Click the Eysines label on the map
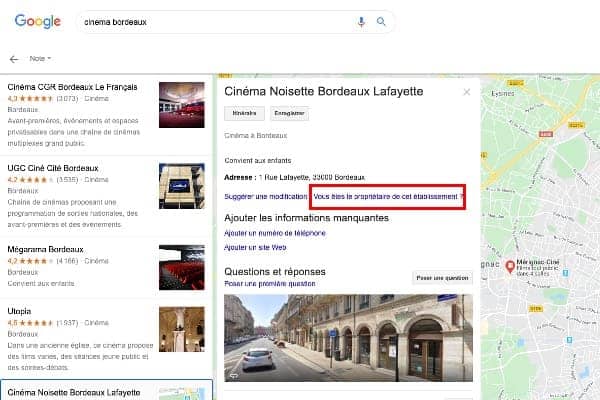Image resolution: width=600 pixels, height=400 pixels. [x=502, y=94]
